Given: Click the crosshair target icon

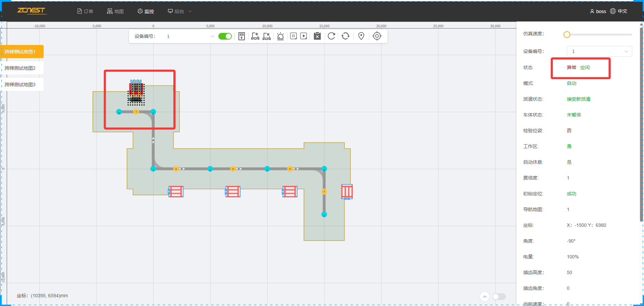Looking at the screenshot, I should point(377,36).
